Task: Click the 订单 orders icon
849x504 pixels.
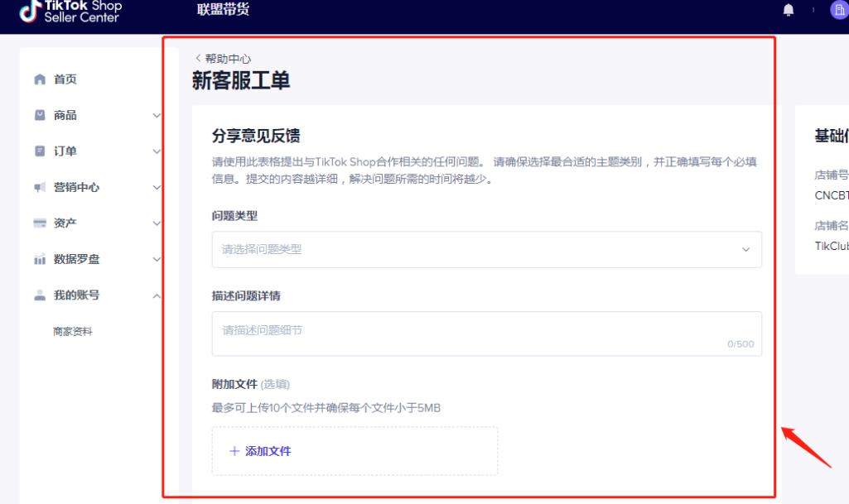Action: (40, 151)
